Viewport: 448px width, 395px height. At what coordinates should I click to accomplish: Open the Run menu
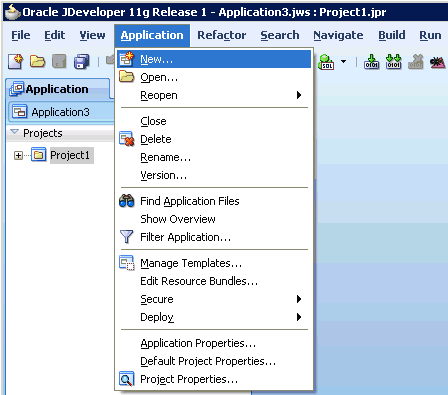[430, 35]
